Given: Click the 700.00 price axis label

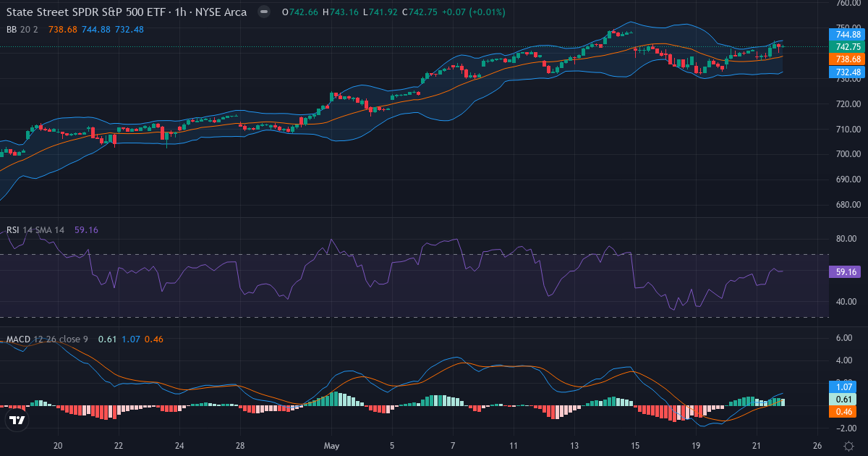Looking at the screenshot, I should (x=847, y=154).
